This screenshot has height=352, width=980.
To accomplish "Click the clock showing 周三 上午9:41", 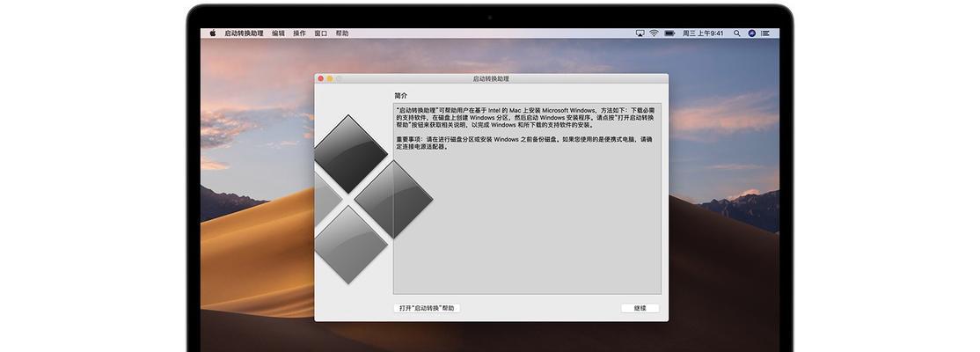I will (x=703, y=33).
